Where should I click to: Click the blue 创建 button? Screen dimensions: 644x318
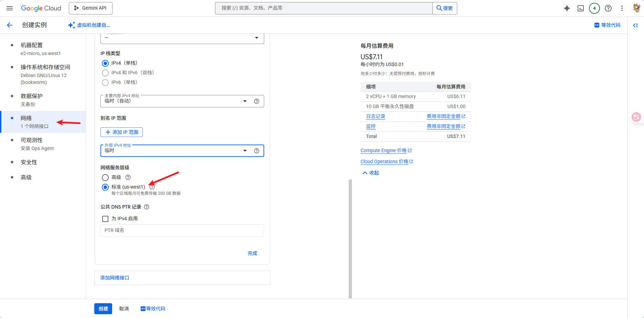(x=103, y=309)
